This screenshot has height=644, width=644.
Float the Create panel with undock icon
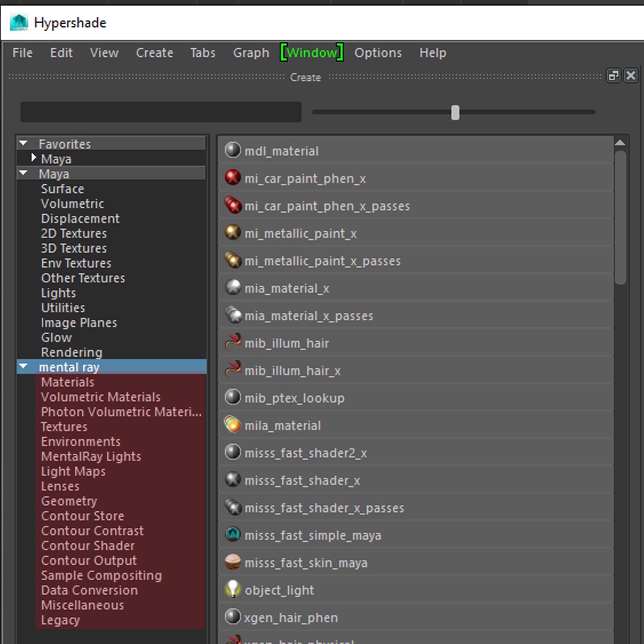pyautogui.click(x=613, y=76)
